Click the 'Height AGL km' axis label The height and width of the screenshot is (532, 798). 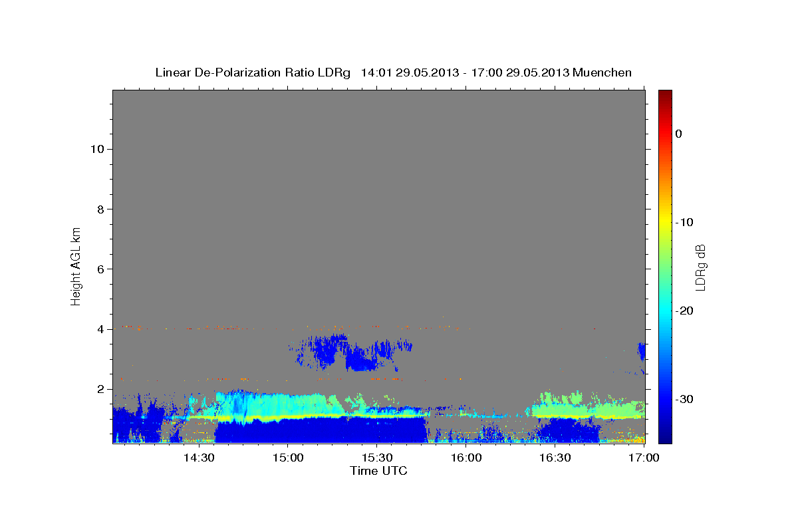[76, 265]
